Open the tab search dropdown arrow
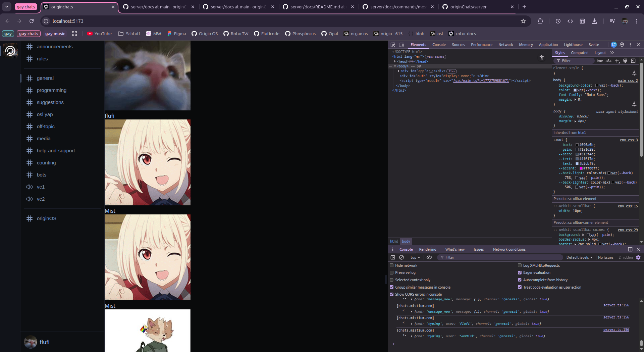Image resolution: width=644 pixels, height=352 pixels. tap(7, 7)
